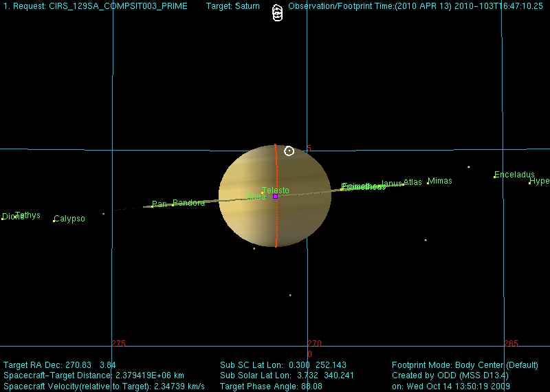The image size is (550, 392).
Task: Click the Request CIRS_129SA_COMPSIT003_PRIME title text
Action: 95,6
